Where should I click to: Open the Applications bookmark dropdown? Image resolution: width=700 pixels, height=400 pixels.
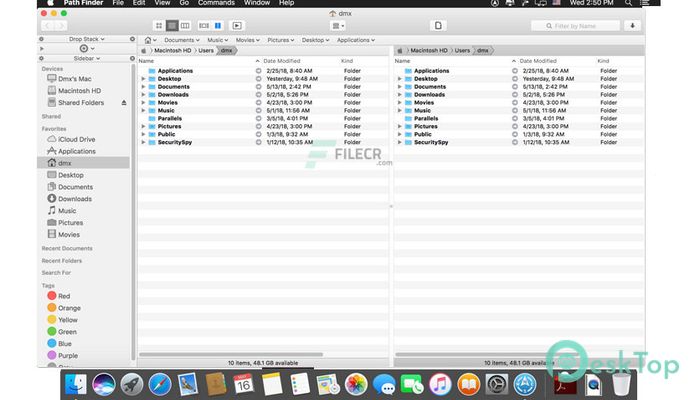click(x=355, y=40)
